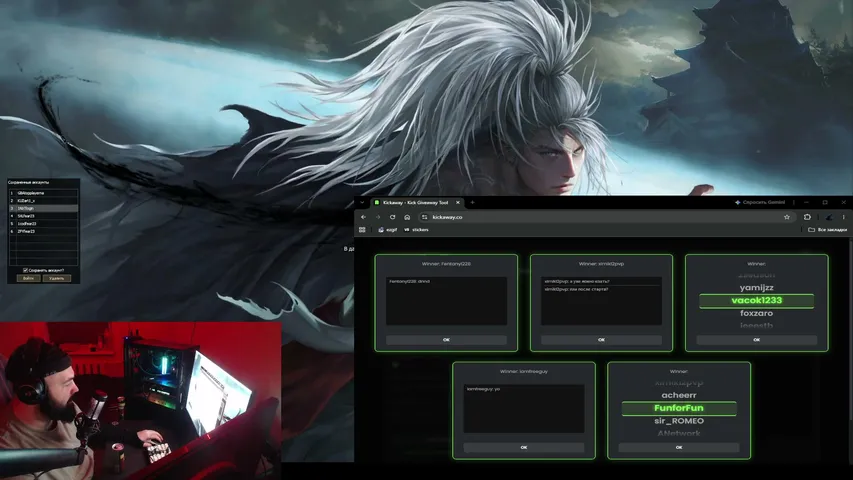The height and width of the screenshot is (480, 853).
Task: Confirm OK on FunforFun winner card
Action: 679,447
